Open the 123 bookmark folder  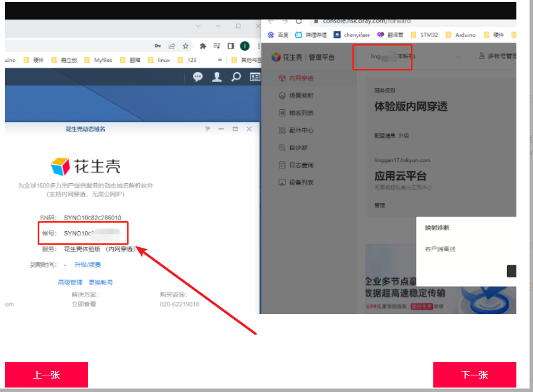(187, 60)
